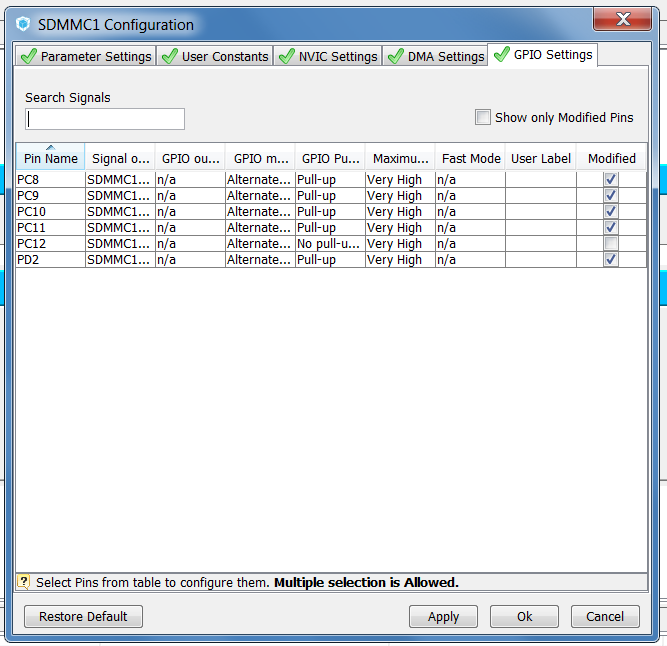
Task: Click the Fast Mode column header
Action: (470, 157)
